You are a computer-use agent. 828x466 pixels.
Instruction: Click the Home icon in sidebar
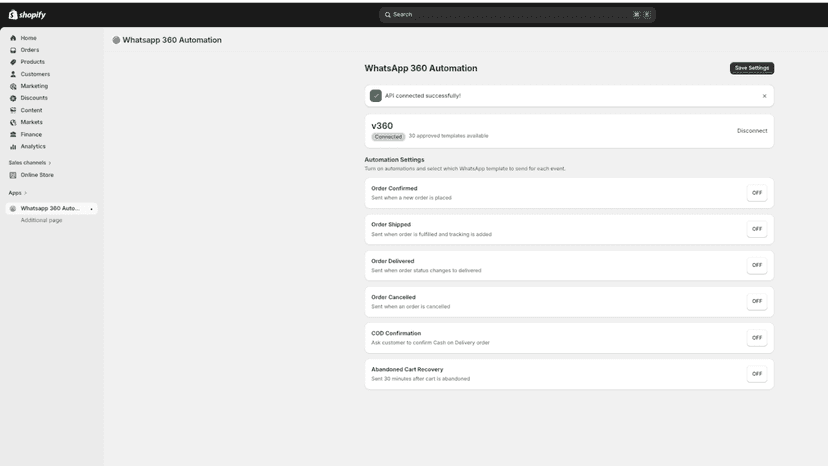tap(13, 38)
